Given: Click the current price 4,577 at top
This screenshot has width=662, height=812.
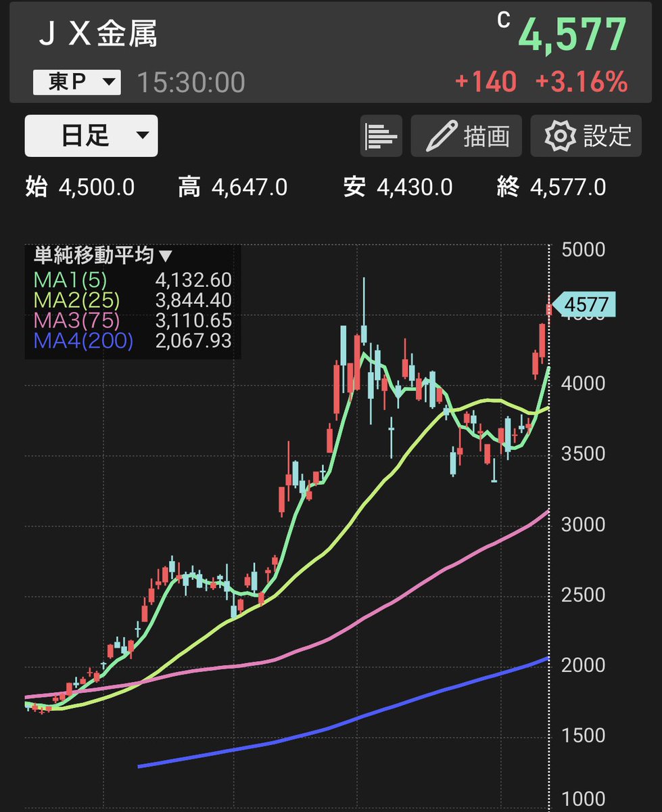Looking at the screenshot, I should pyautogui.click(x=573, y=35).
